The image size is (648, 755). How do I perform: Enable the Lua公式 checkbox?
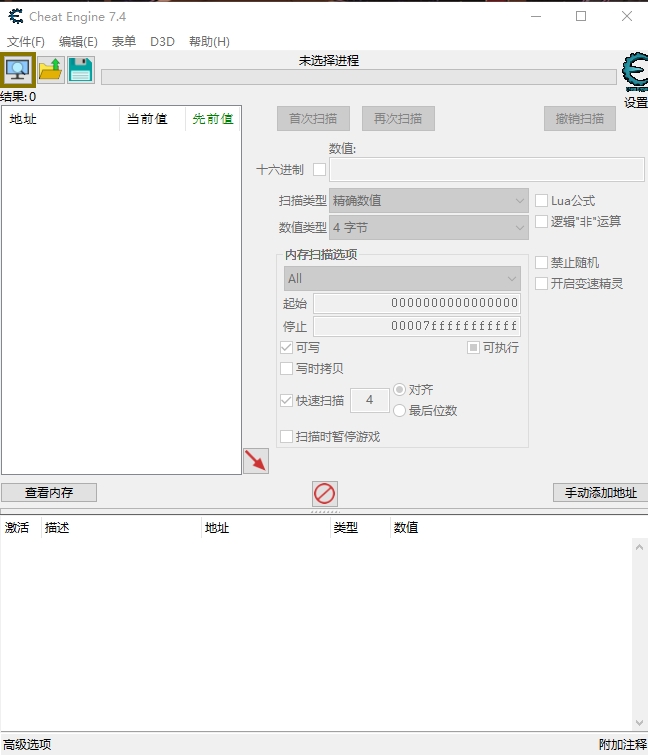pyautogui.click(x=542, y=200)
